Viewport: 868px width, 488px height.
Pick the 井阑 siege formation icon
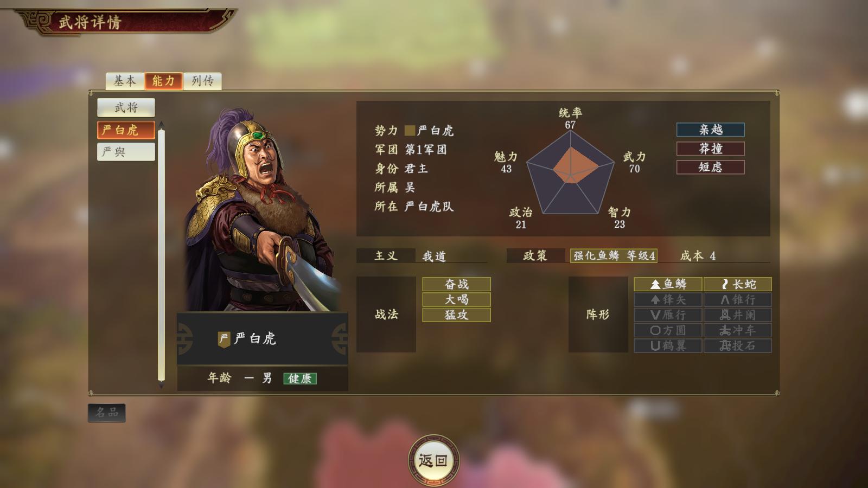coord(738,314)
